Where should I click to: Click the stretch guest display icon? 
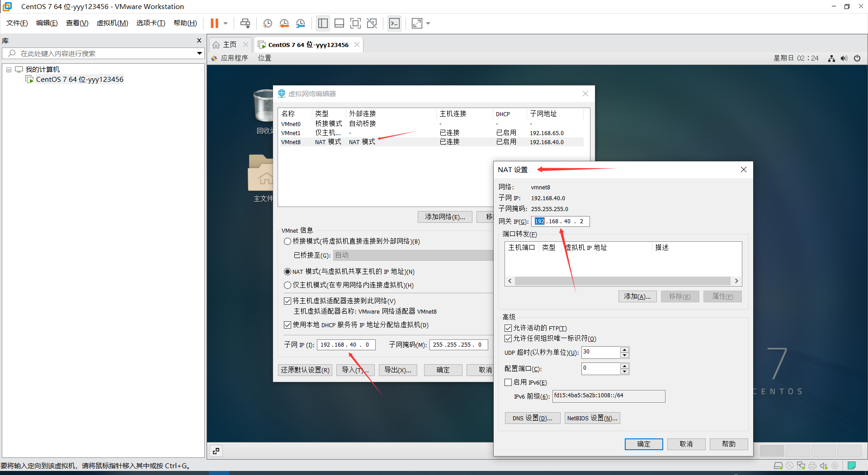point(417,23)
